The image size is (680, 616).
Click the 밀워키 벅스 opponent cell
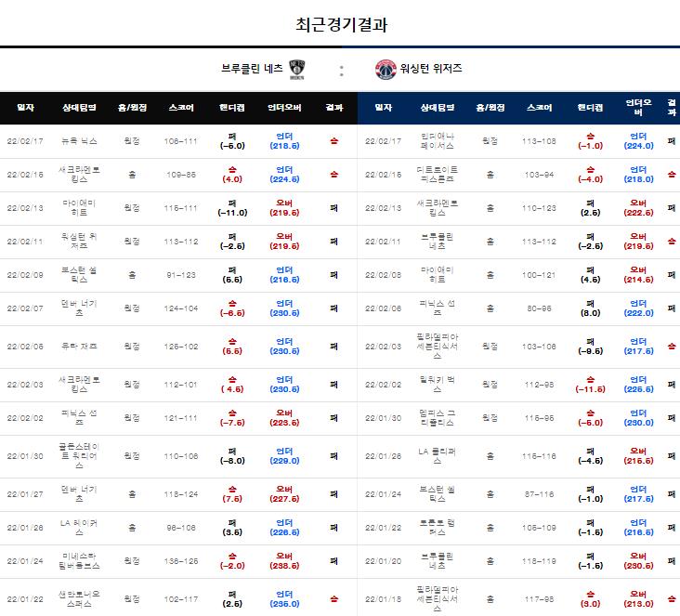(x=438, y=385)
